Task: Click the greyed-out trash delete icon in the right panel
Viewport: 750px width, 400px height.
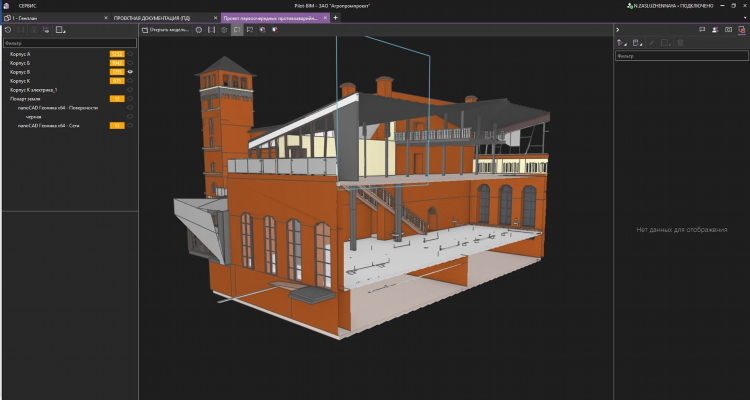Action: [x=680, y=43]
